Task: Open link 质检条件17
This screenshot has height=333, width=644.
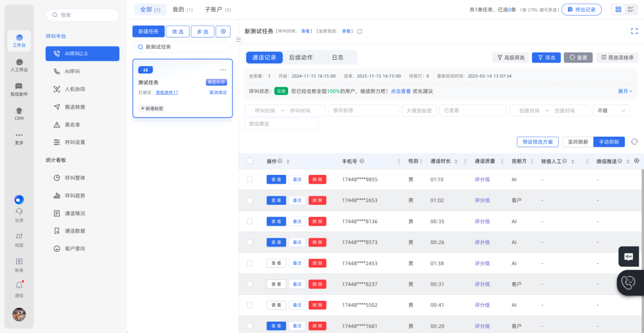Action: pyautogui.click(x=167, y=92)
